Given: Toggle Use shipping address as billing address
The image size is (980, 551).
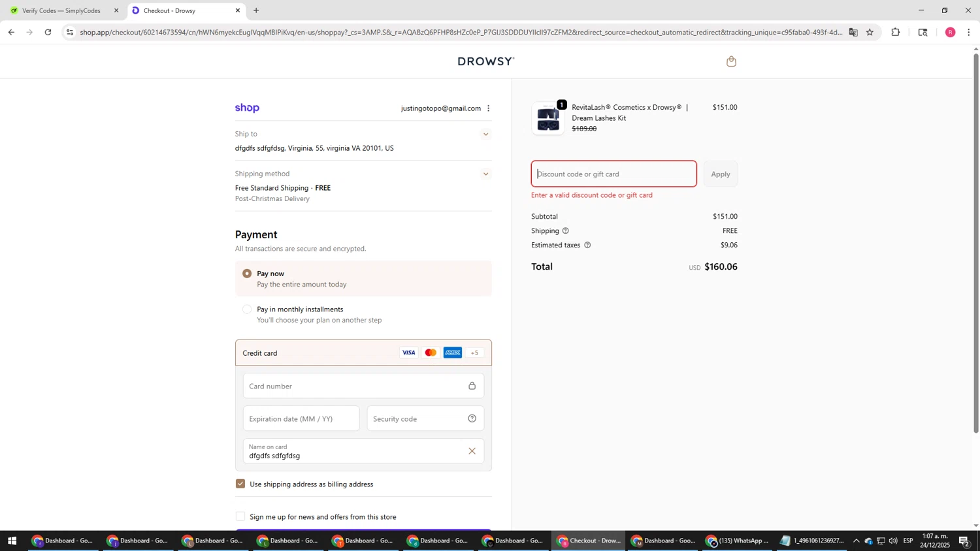Looking at the screenshot, I should [x=240, y=484].
